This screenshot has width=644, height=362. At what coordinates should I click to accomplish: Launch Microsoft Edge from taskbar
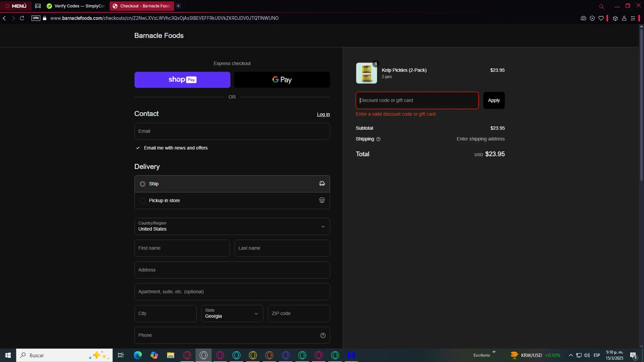pyautogui.click(x=138, y=355)
